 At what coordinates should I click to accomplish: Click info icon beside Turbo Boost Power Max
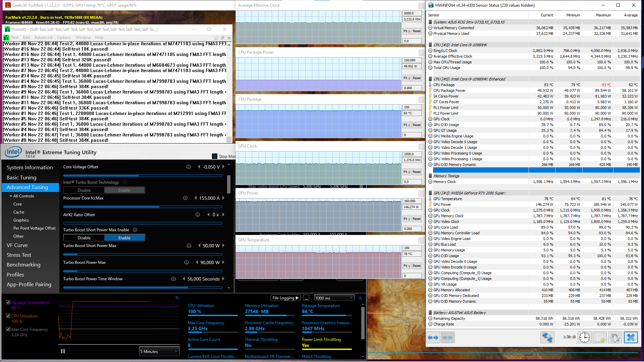tap(186, 262)
